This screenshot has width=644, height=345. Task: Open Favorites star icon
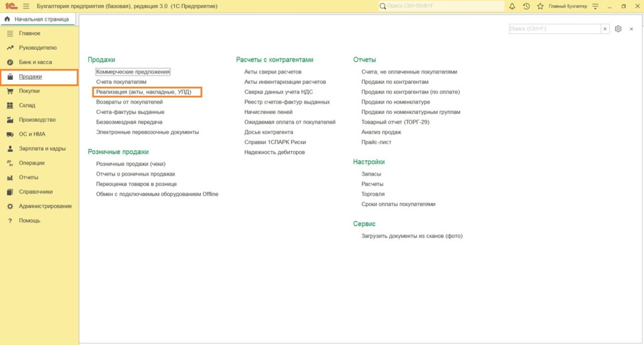(x=540, y=6)
